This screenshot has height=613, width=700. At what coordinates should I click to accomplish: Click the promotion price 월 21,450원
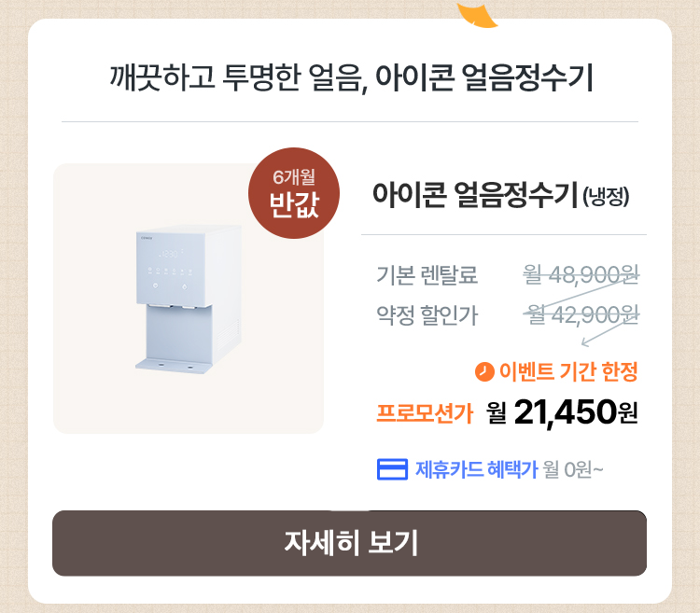click(563, 411)
